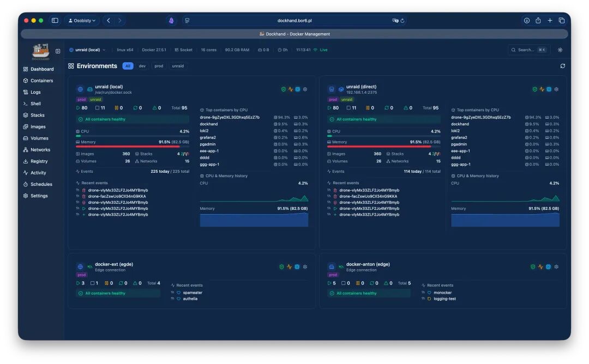Filter environments by unraid tag

[x=178, y=66]
